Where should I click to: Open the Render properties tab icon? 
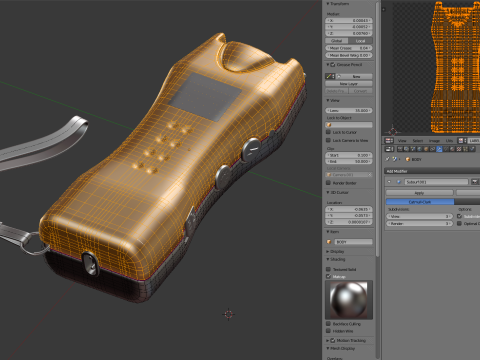coord(400,149)
